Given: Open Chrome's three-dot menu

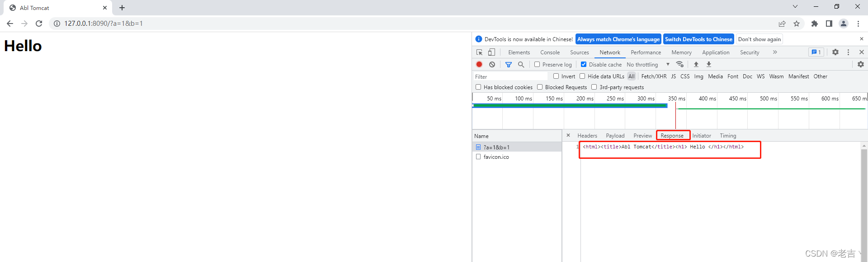Looking at the screenshot, I should coord(858,24).
